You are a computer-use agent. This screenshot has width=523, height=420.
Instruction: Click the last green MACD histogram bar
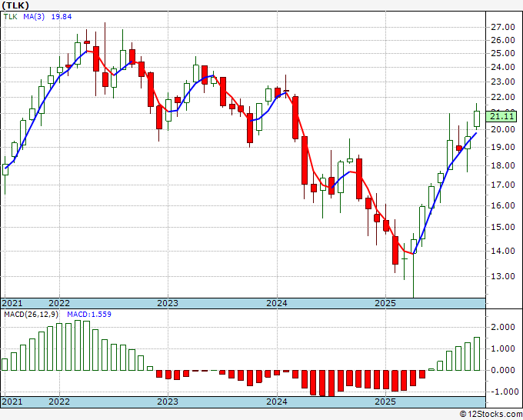click(x=477, y=354)
